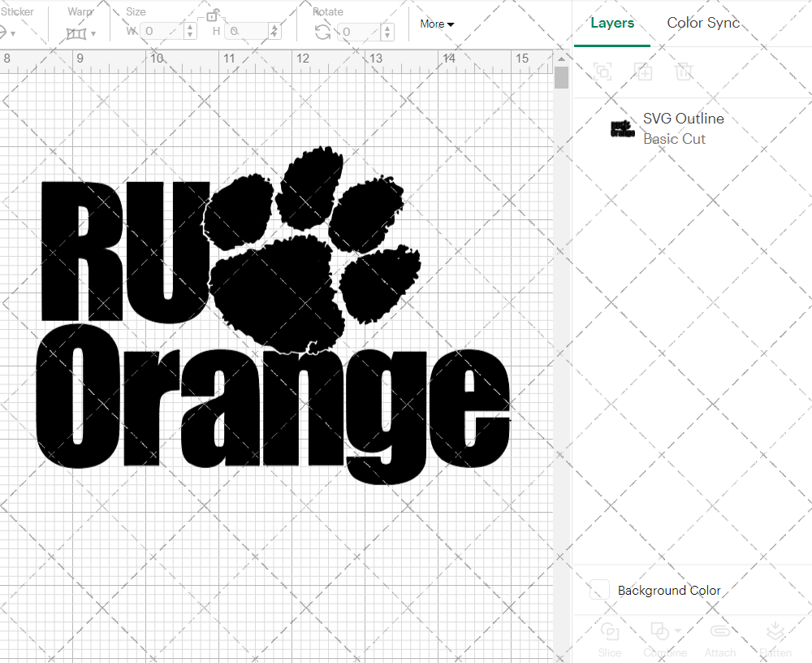Switch to the Color Sync tab
Viewport: 812px width, 663px height.
(703, 23)
